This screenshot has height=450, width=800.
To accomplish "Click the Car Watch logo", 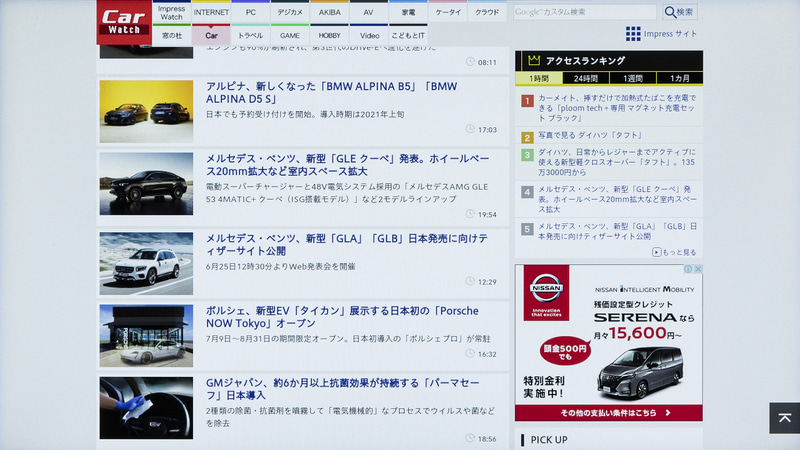I will point(124,22).
